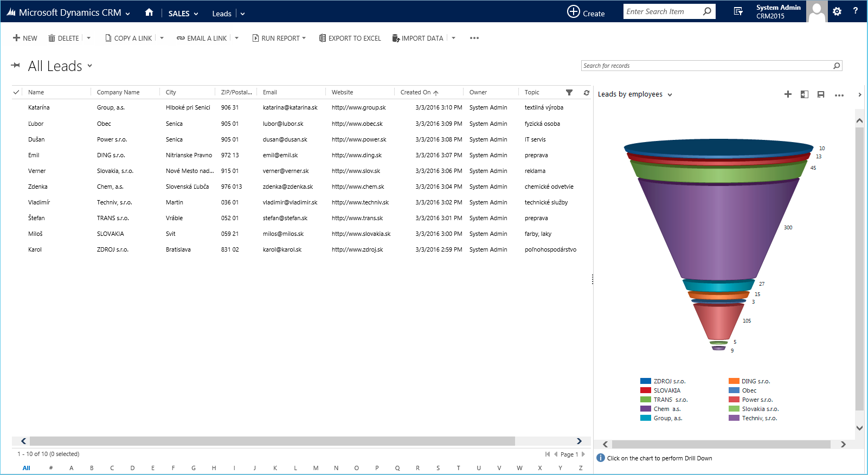Open lead Karol
This screenshot has height=475, width=868.
(x=35, y=249)
